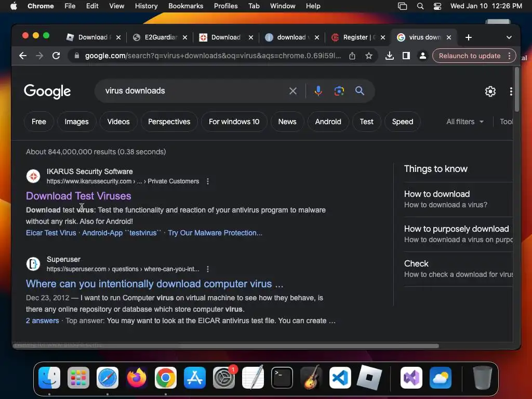Open Terminal from the Dock
This screenshot has width=532, height=399.
point(282,378)
